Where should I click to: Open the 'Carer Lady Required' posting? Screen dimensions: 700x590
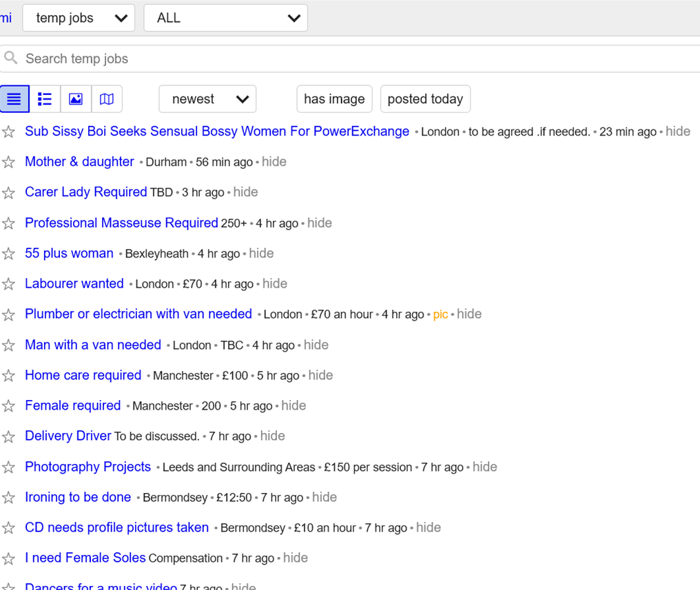(85, 192)
